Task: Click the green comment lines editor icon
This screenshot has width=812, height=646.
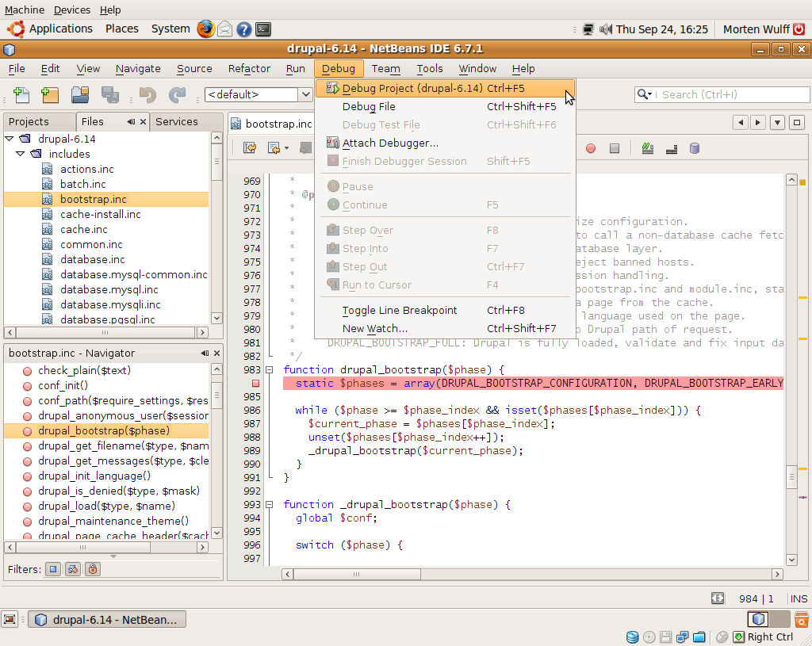Action: 647,148
